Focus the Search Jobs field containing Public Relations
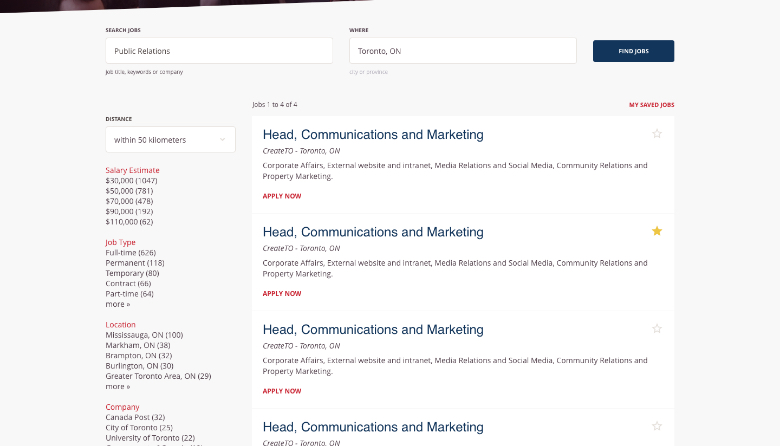Image resolution: width=780 pixels, height=446 pixels. [x=219, y=51]
